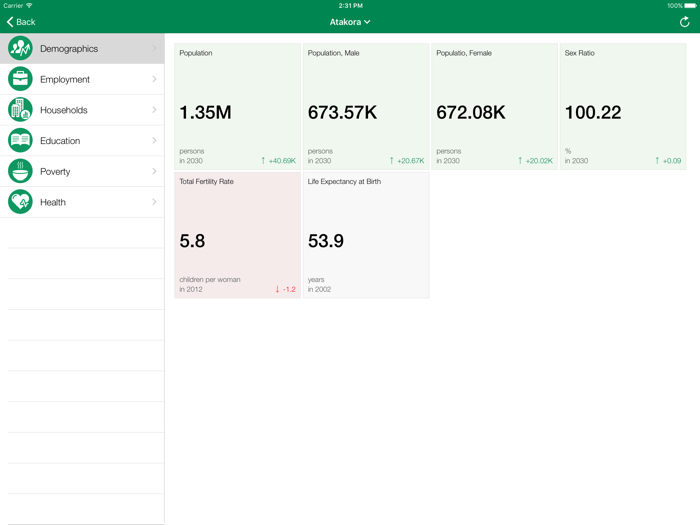Click the 'in 2002' year label

click(319, 289)
